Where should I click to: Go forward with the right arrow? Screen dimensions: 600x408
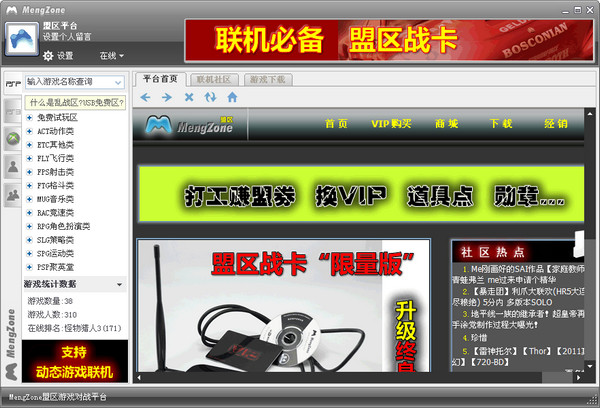pyautogui.click(x=166, y=97)
